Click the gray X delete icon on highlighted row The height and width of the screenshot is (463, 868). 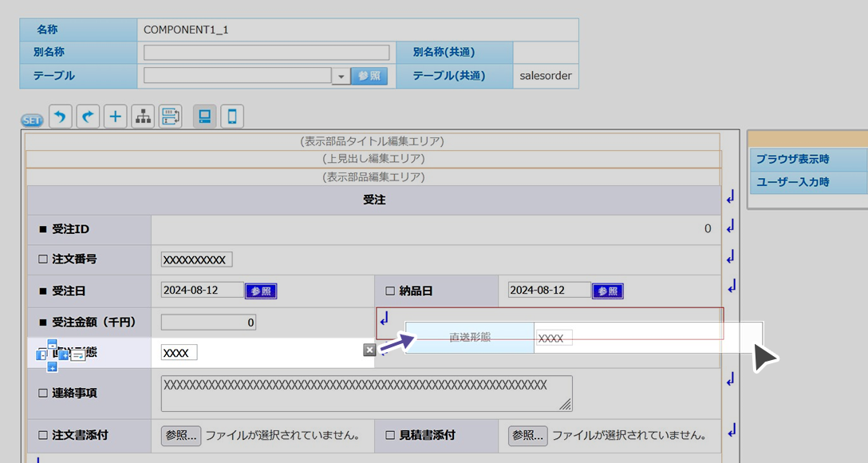coord(369,350)
